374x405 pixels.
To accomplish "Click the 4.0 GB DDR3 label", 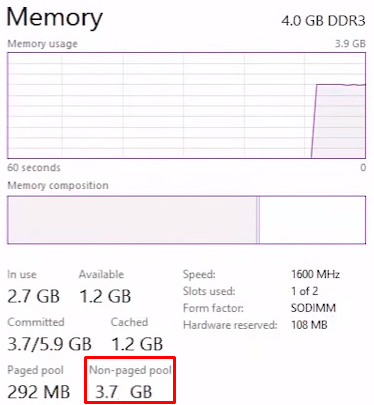I will click(x=323, y=21).
